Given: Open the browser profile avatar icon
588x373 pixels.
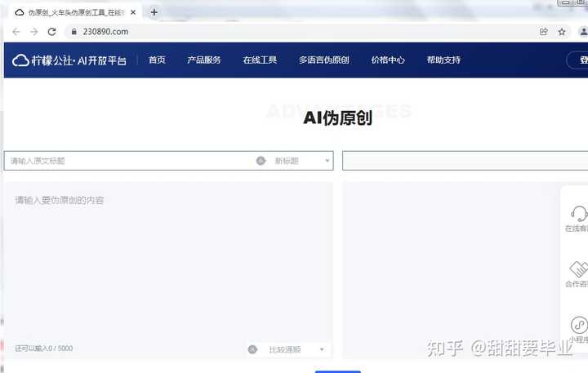Looking at the screenshot, I should click(583, 32).
